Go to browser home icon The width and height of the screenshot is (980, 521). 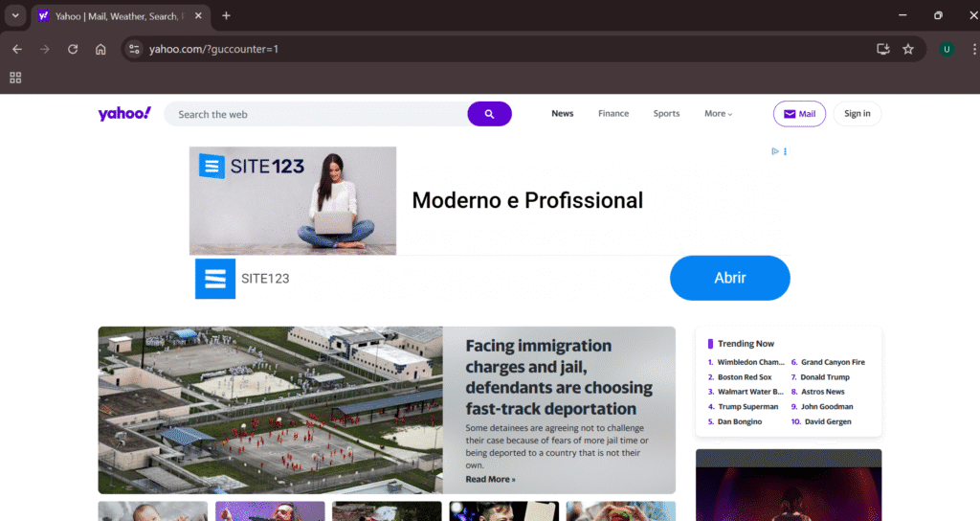(x=100, y=49)
